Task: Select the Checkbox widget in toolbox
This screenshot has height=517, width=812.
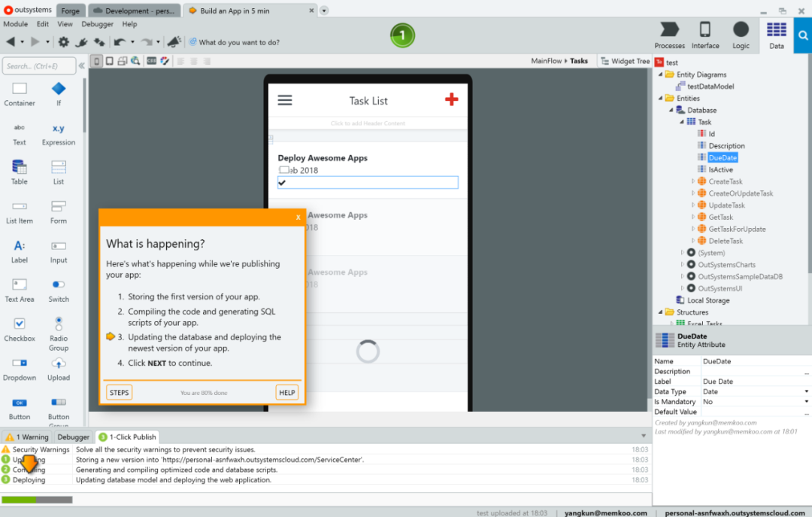Action: 20,328
